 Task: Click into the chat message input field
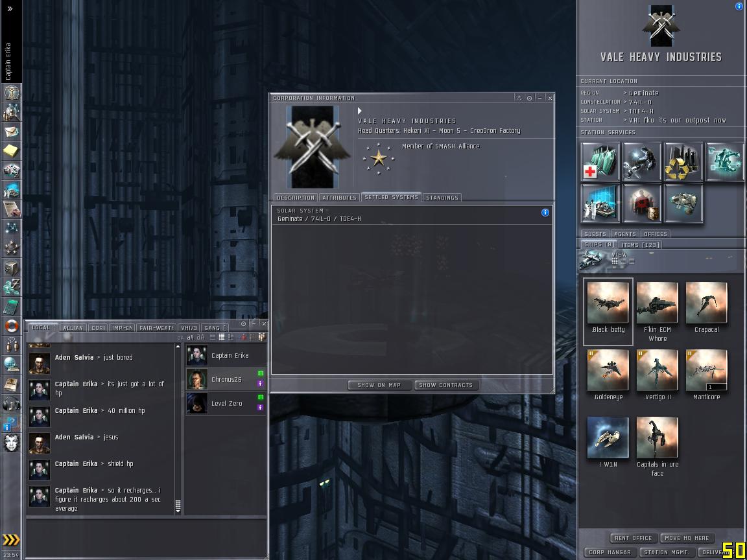pyautogui.click(x=147, y=537)
